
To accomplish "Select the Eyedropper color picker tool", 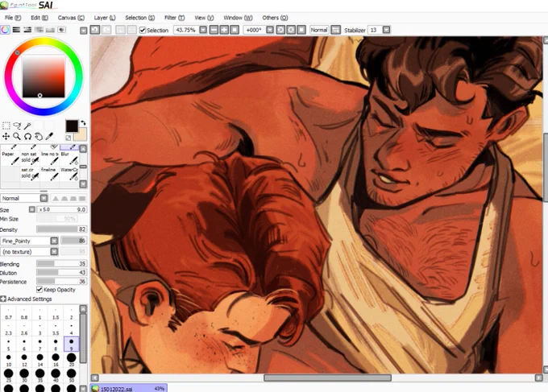I will (x=49, y=136).
